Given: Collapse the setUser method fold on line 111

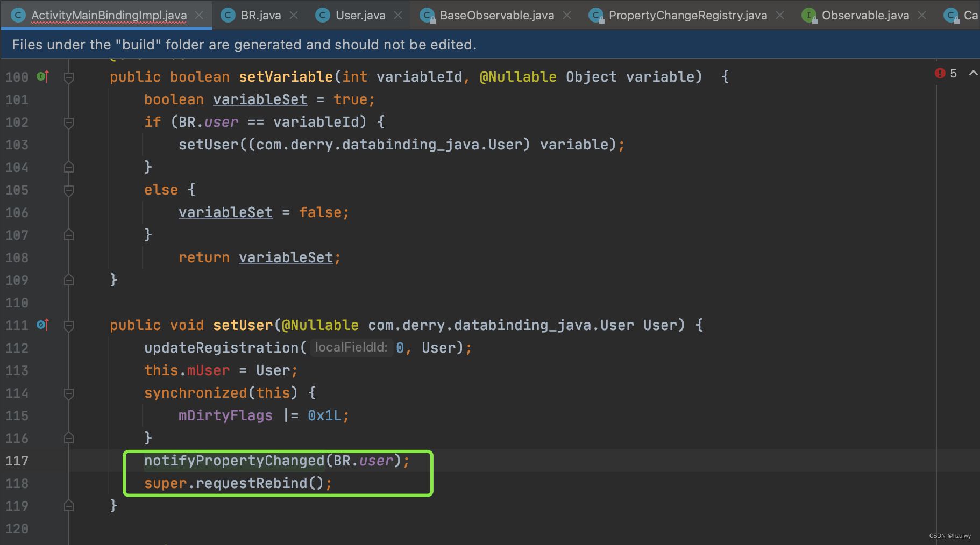Looking at the screenshot, I should (x=69, y=326).
